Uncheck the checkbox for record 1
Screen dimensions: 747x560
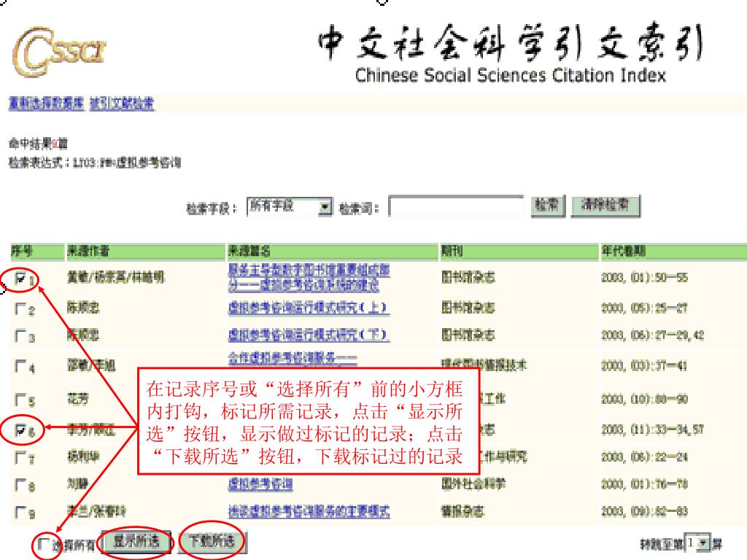(x=20, y=278)
